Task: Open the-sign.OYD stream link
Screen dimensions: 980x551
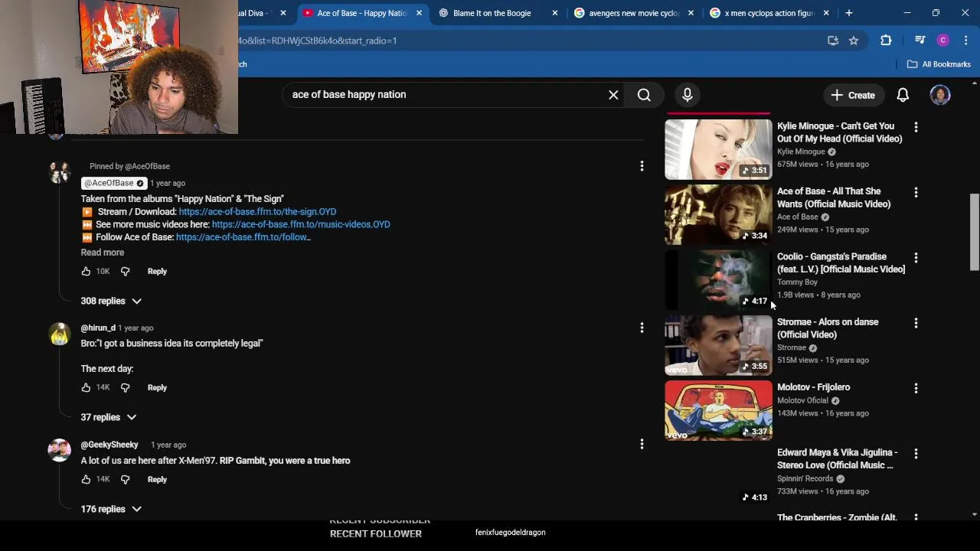Action: coord(257,211)
